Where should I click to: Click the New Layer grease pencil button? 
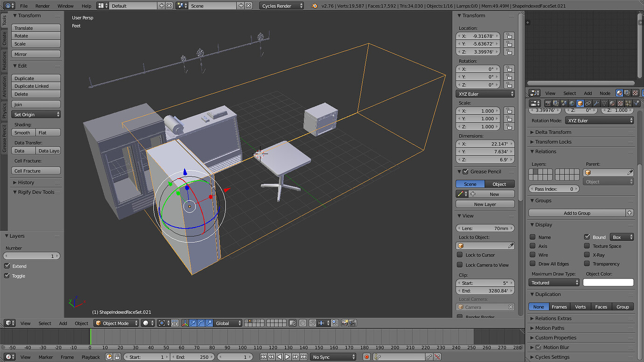485,204
